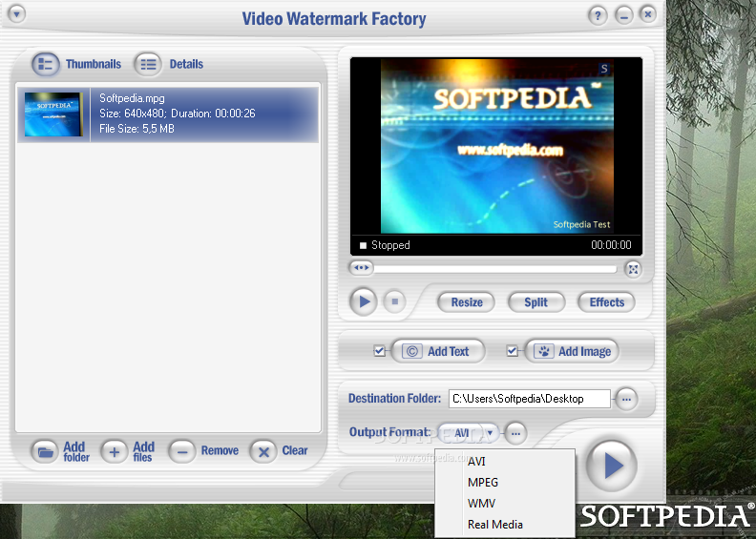
Task: Click the Size: 640x480; Duration line
Action: tap(178, 114)
